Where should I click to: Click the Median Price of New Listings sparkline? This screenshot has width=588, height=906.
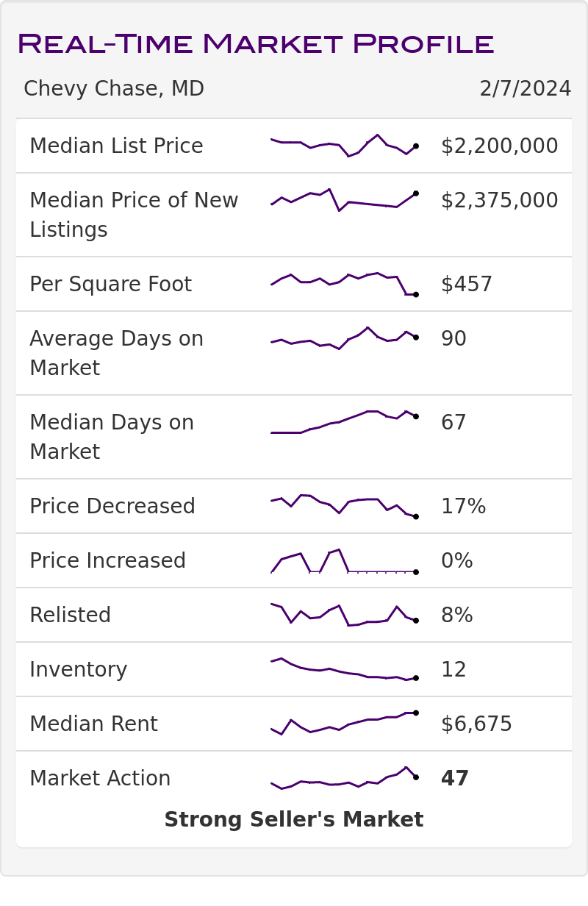[x=344, y=200]
